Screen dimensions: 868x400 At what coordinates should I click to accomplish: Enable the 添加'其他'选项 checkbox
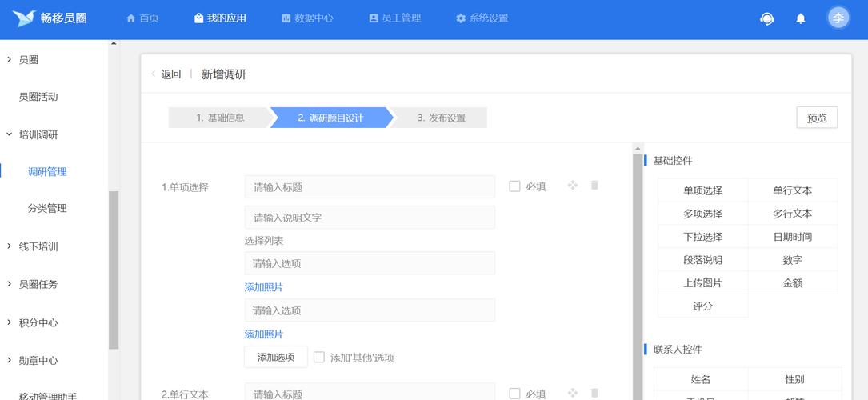click(319, 358)
